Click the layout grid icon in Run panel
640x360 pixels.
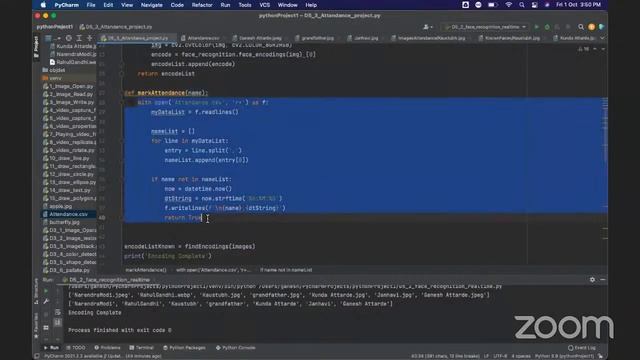46,328
